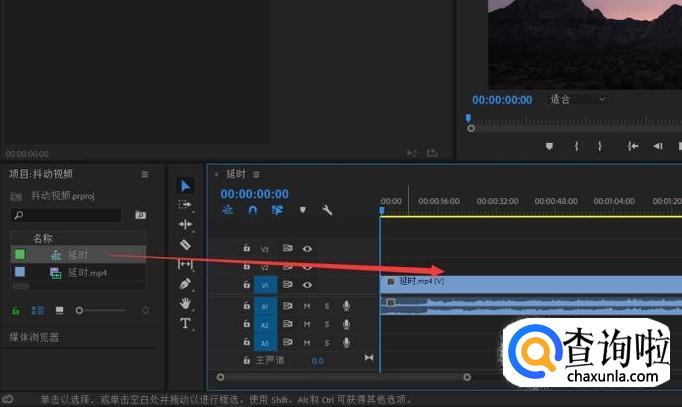Viewport: 682px width, 407px height.
Task: Activate the Type (T) tool
Action: (x=185, y=323)
